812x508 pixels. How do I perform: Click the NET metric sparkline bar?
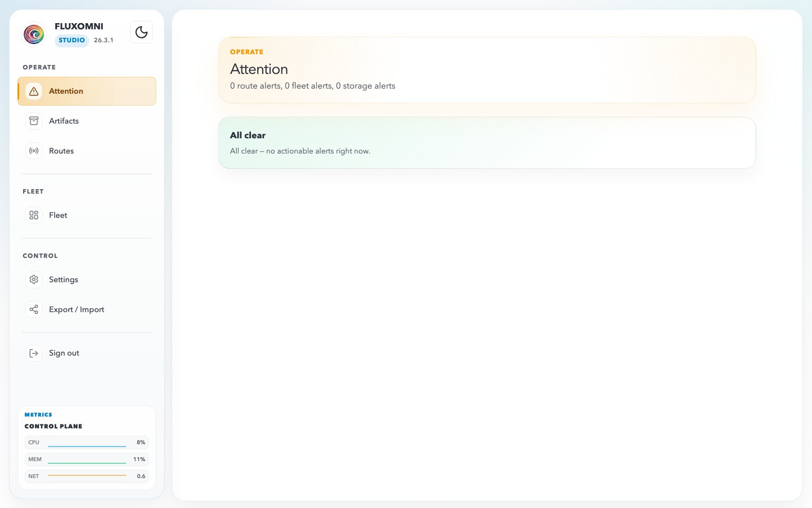tap(87, 476)
